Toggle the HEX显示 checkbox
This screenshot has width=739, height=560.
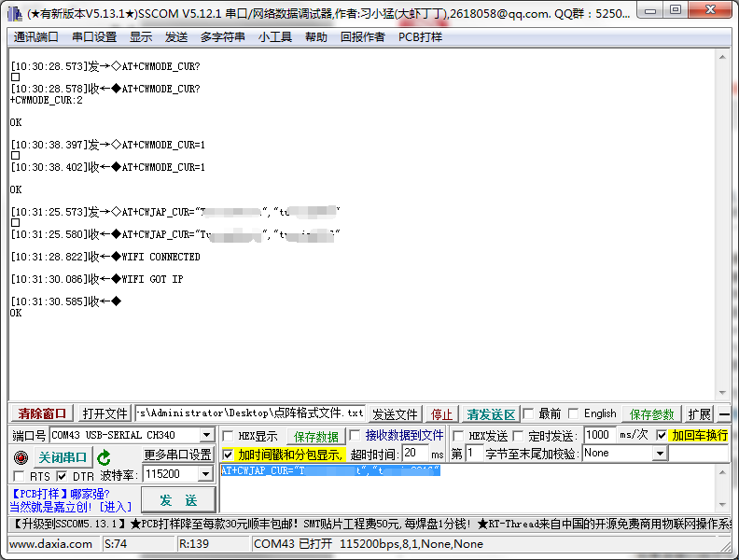pyautogui.click(x=228, y=436)
